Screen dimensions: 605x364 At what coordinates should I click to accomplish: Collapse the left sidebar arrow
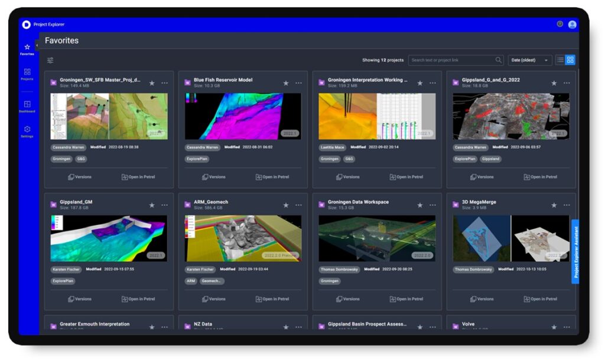37,44
